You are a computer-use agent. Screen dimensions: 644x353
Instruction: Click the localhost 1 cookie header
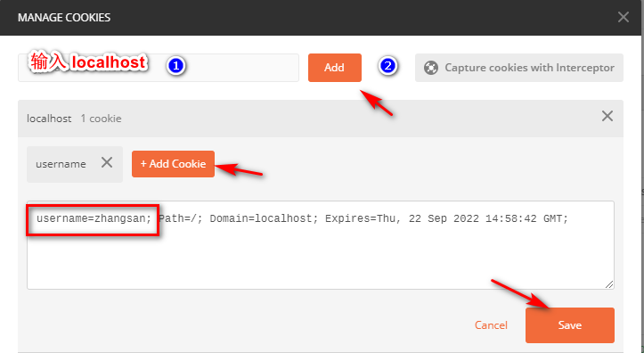[x=321, y=119]
